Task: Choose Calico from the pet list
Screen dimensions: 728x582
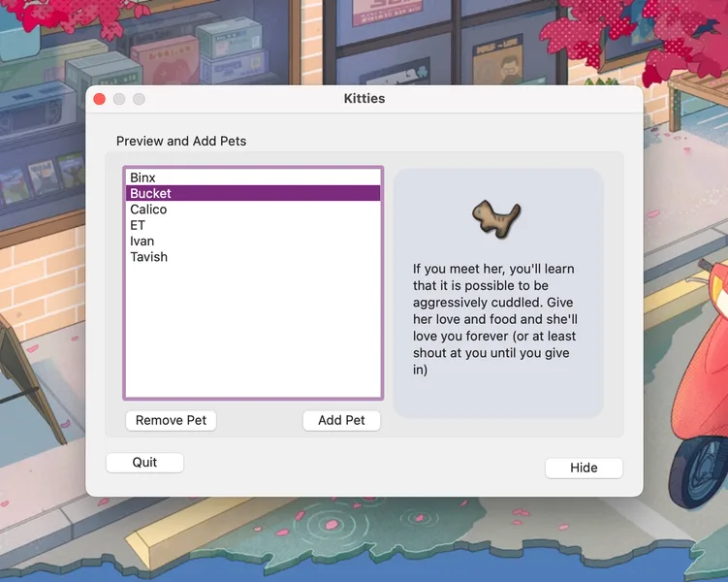Action: (253, 210)
